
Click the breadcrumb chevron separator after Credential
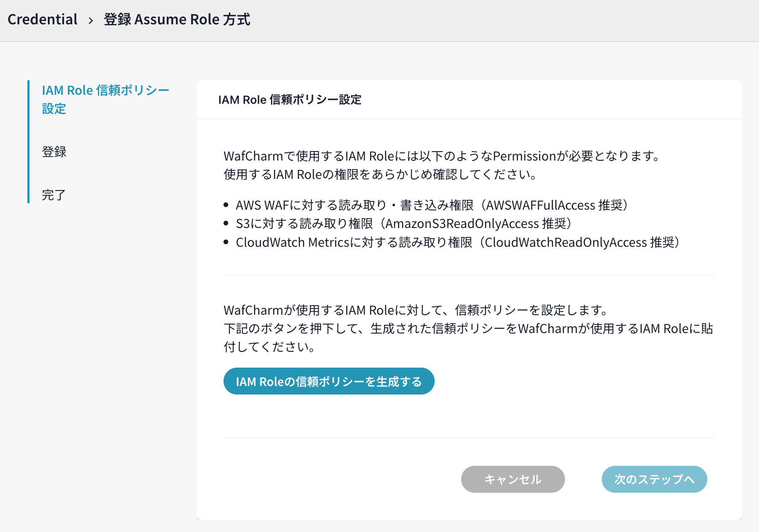click(91, 20)
